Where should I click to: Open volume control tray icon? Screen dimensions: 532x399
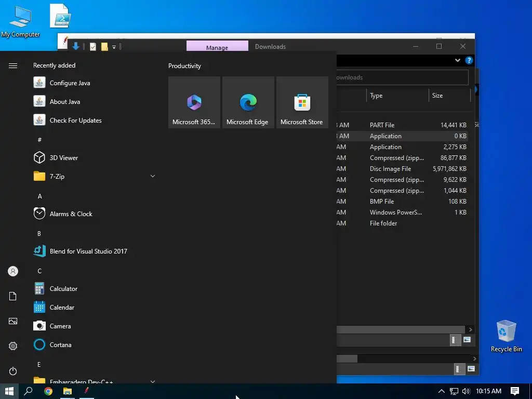[x=466, y=391]
